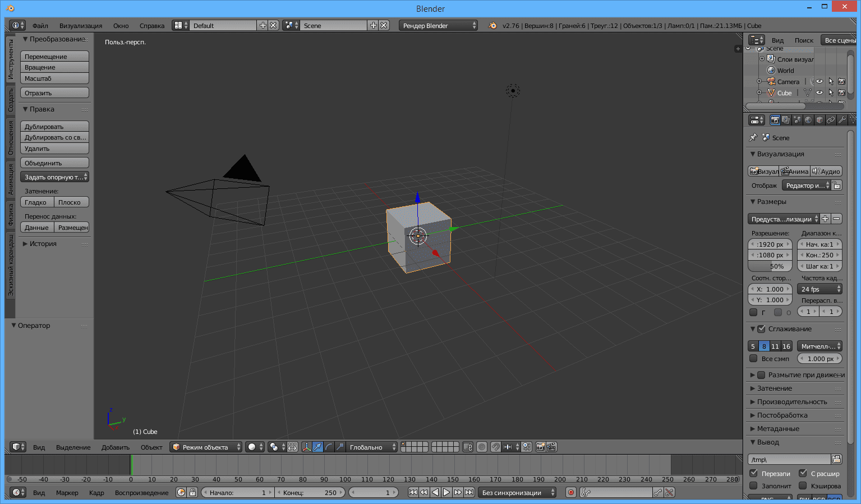Screen dimensions: 861x504
Task: Open the Редактор и… display dropdown
Action: [806, 185]
